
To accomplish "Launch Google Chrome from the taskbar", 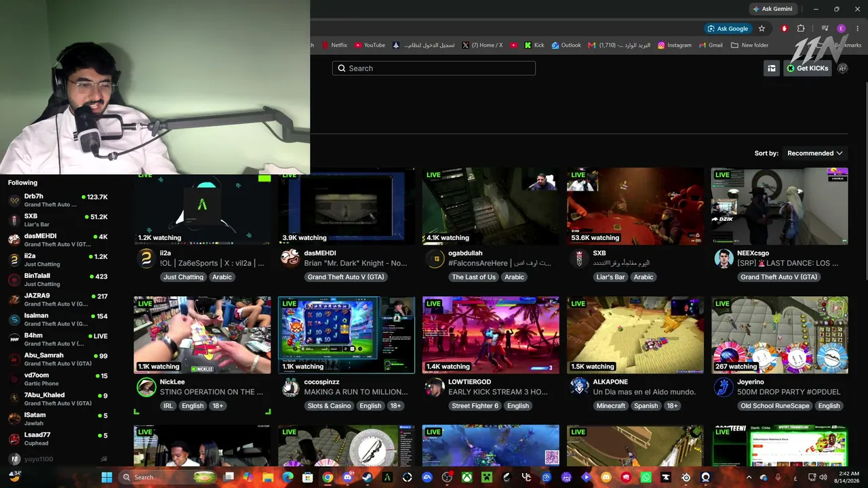I will point(328,477).
